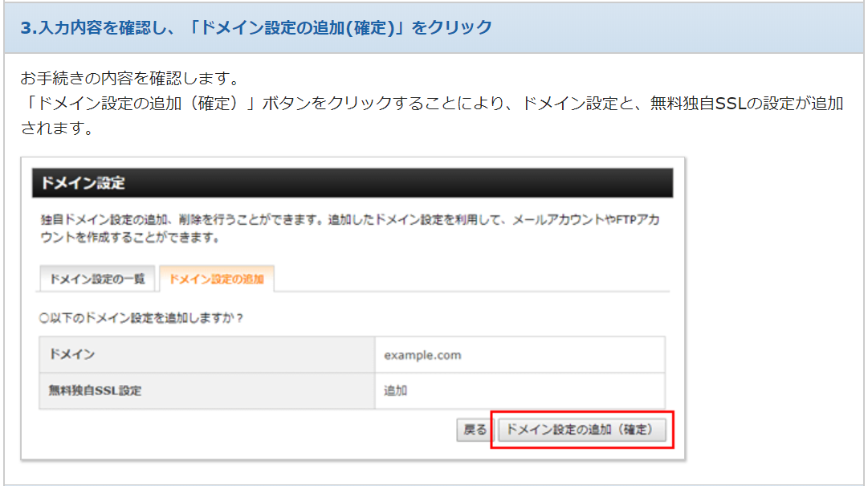Image resolution: width=868 pixels, height=486 pixels.
Task: Switch to the ドメイン設定の一覧 tab
Action: tap(97, 279)
